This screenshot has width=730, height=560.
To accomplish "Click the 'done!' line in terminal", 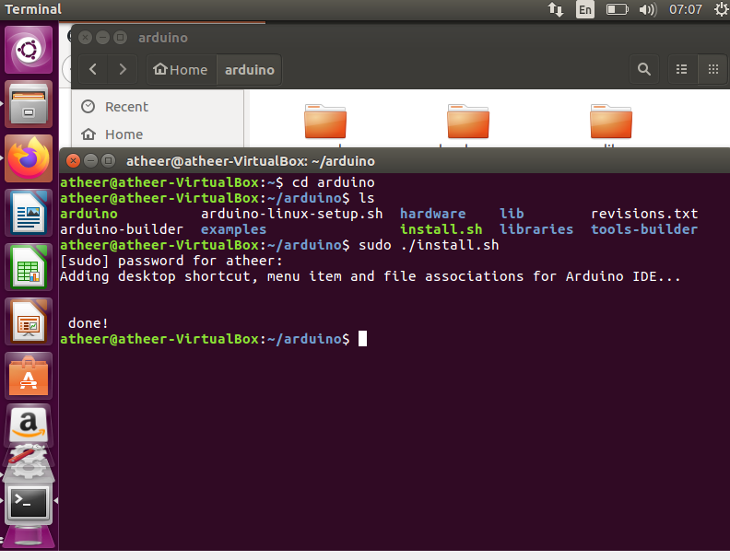I will coord(88,323).
